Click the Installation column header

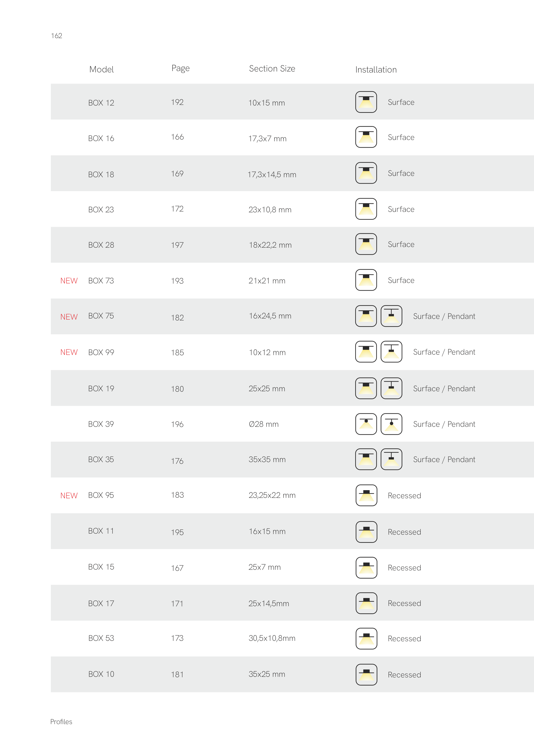click(x=376, y=70)
